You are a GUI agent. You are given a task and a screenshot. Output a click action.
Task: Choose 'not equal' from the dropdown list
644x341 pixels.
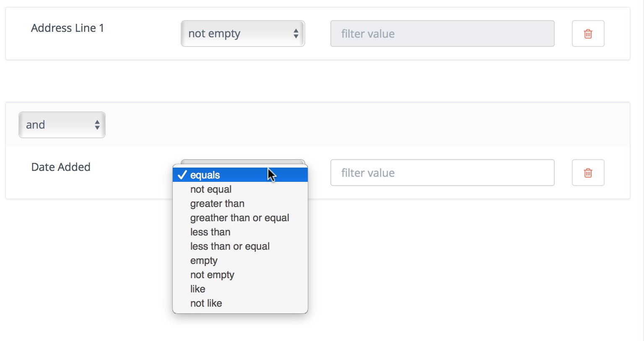click(211, 189)
